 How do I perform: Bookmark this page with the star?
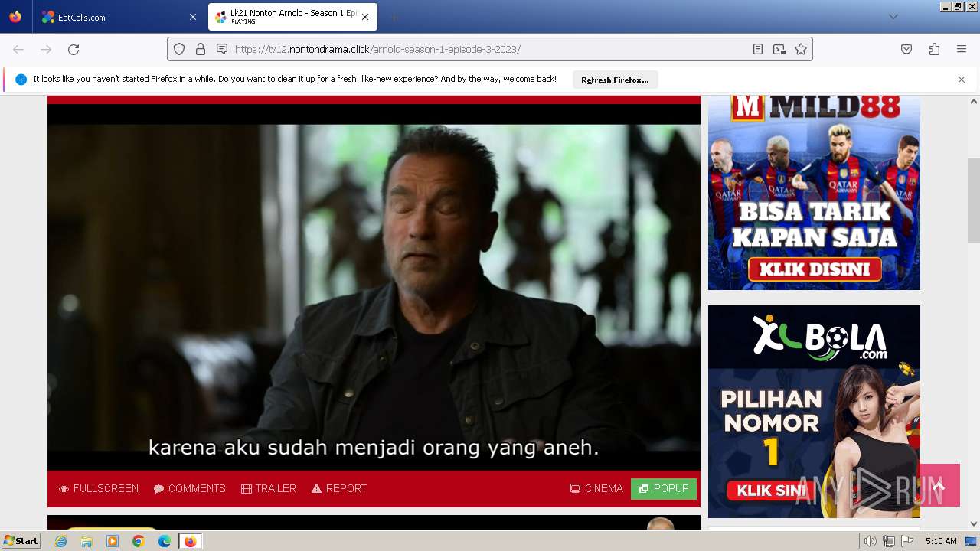[801, 49]
